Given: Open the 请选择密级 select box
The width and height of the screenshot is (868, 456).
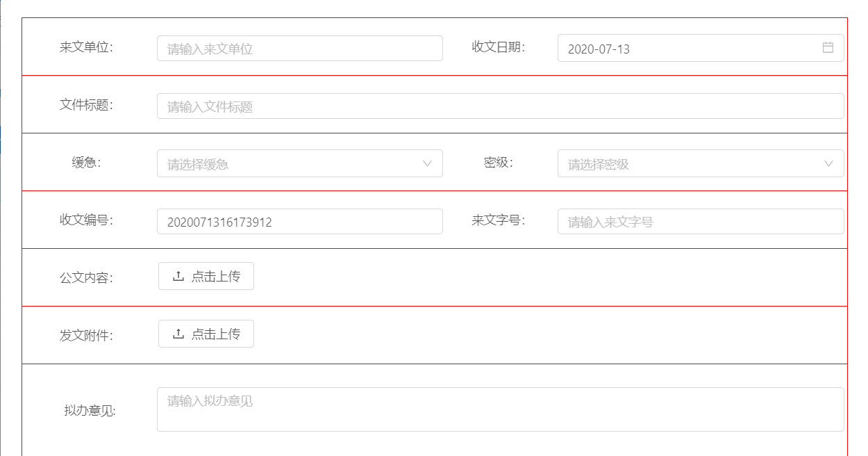Looking at the screenshot, I should [x=701, y=163].
